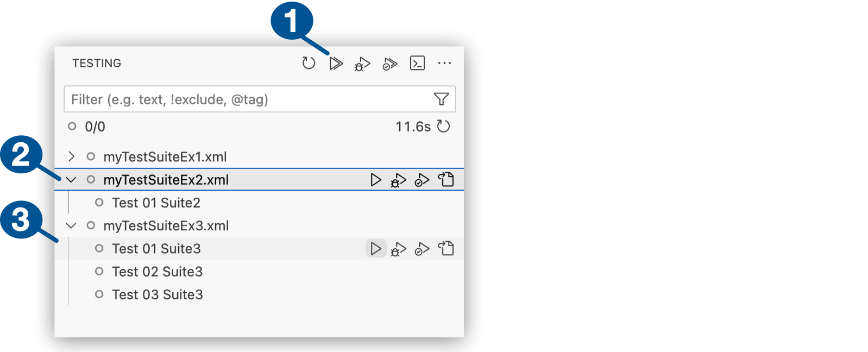868x352 pixels.
Task: Select Test 01 Suite2 item
Action: (156, 203)
